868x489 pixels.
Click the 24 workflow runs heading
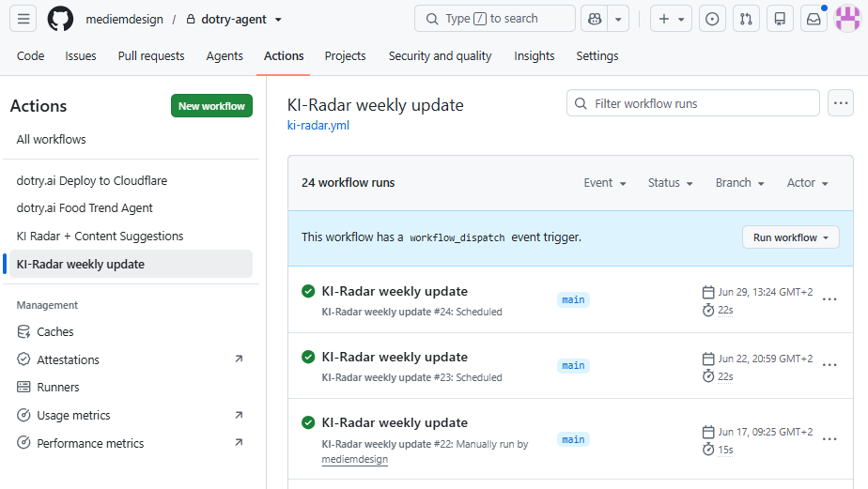pyautogui.click(x=349, y=182)
